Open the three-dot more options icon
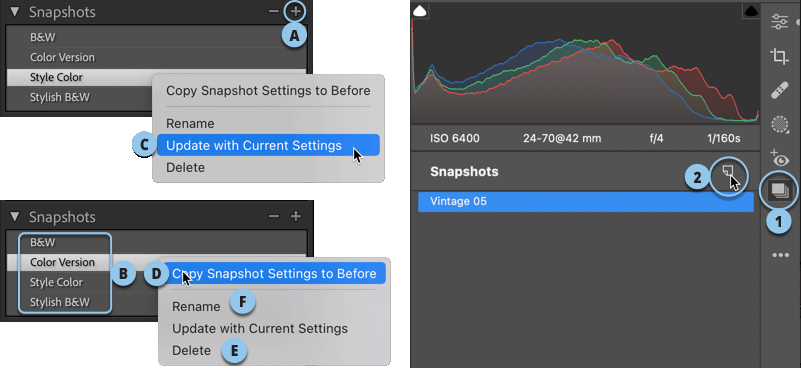Viewport: 801px width, 368px height. [x=781, y=255]
